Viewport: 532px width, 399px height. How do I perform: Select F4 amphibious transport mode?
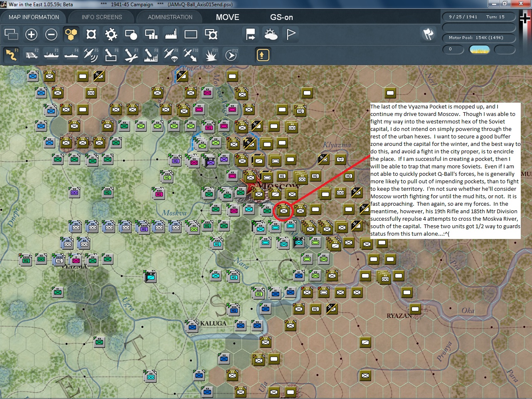(71, 55)
